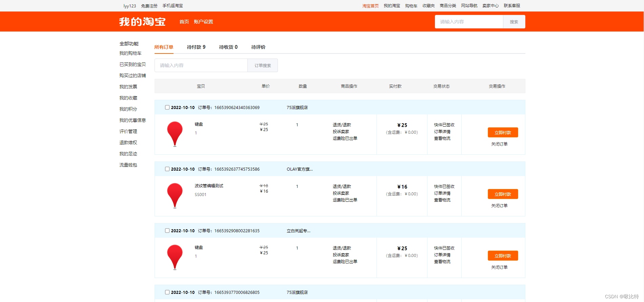The image size is (644, 302).
Task: Focus the header search input field
Action: click(469, 22)
